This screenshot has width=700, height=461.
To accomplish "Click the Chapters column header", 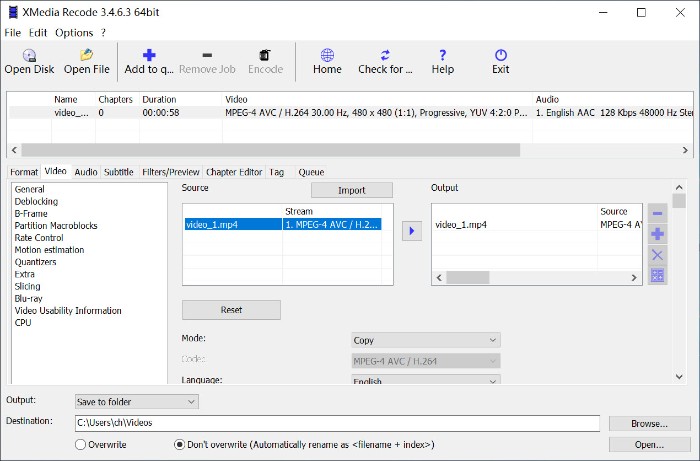I will pyautogui.click(x=115, y=99).
